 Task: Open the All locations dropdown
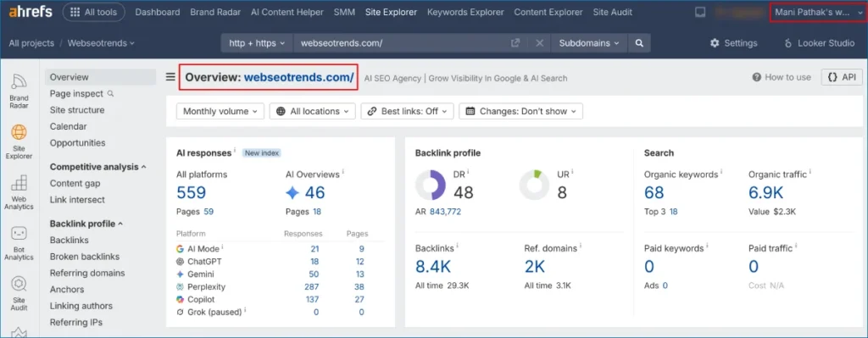coord(312,111)
